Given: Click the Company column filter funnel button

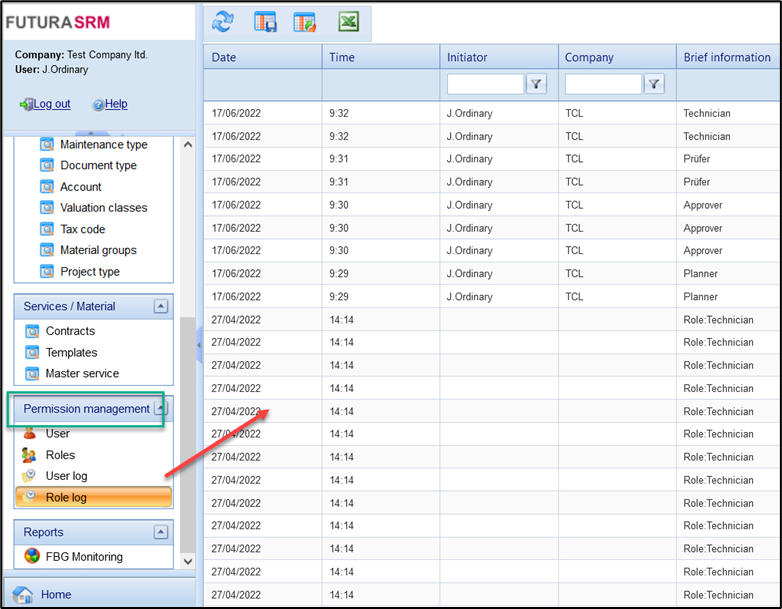Looking at the screenshot, I should tap(655, 85).
